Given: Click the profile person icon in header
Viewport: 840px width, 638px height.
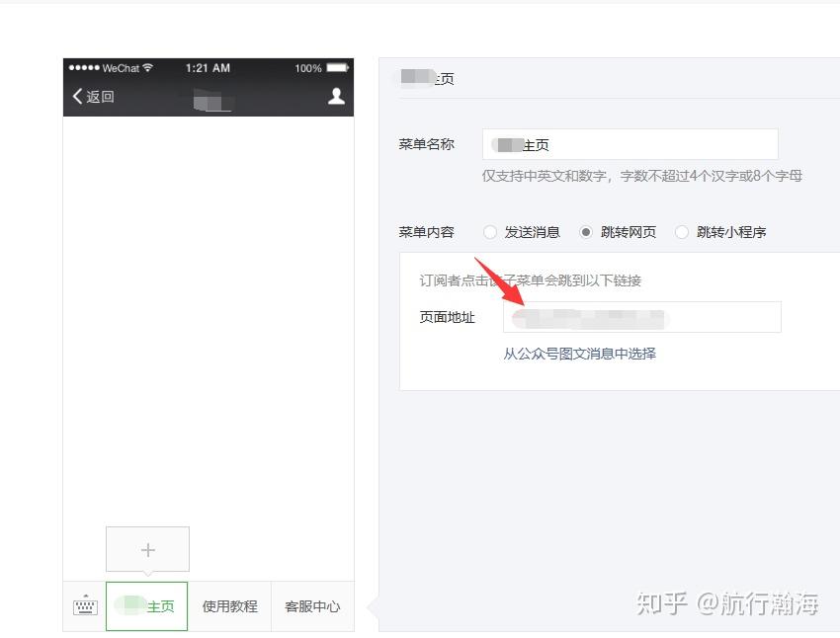Looking at the screenshot, I should tap(336, 96).
